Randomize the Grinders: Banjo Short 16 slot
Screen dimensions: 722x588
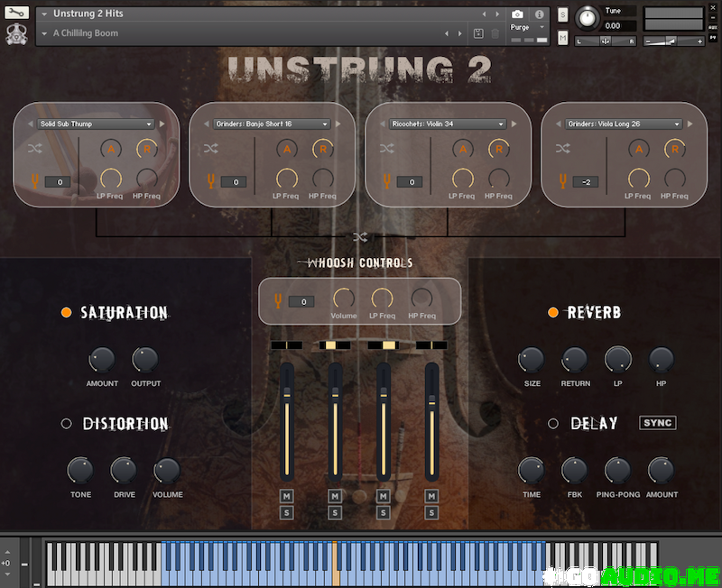[211, 148]
